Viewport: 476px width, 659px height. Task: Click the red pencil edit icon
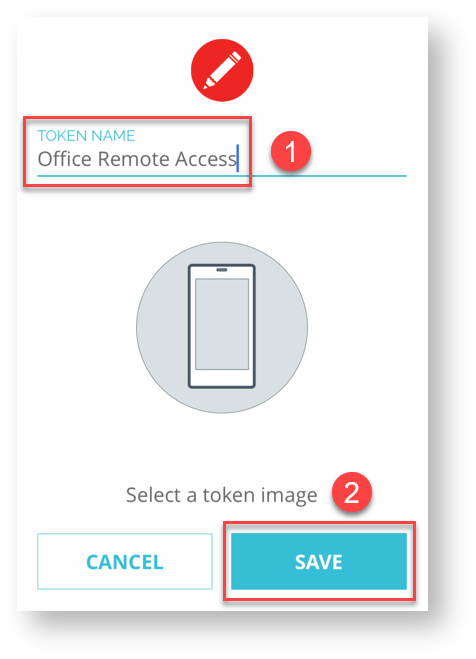tap(222, 70)
